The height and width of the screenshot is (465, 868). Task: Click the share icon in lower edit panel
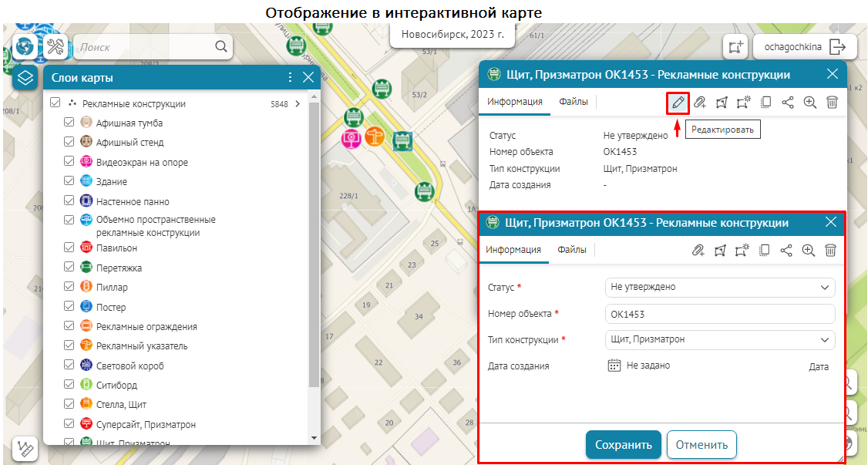click(787, 250)
